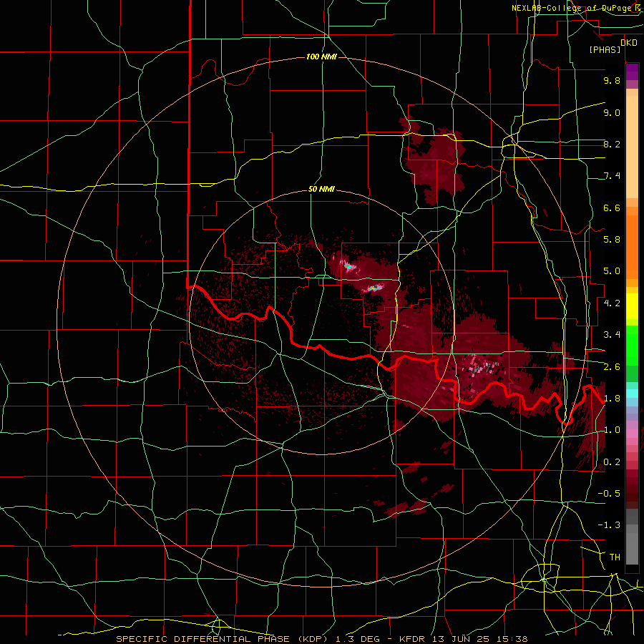Image resolution: width=644 pixels, height=644 pixels.
Task: Select the 3.4 legend value
Action: [x=612, y=335]
